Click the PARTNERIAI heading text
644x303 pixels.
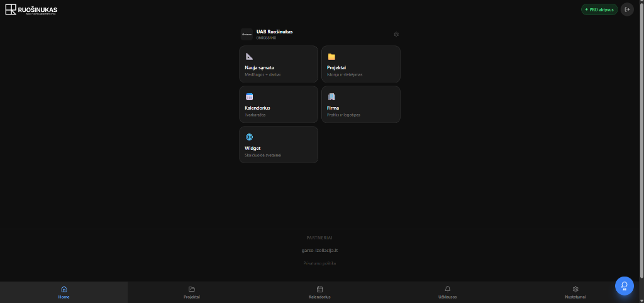click(319, 237)
